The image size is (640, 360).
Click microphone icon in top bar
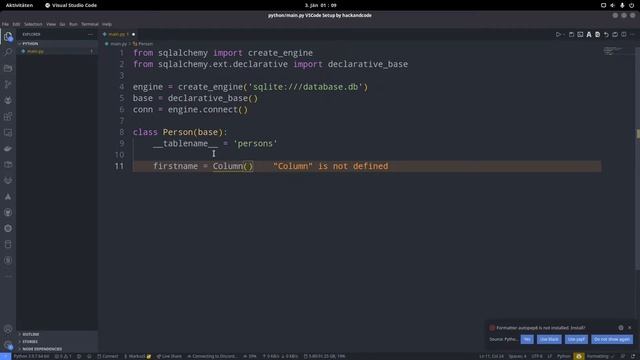[x=622, y=5]
